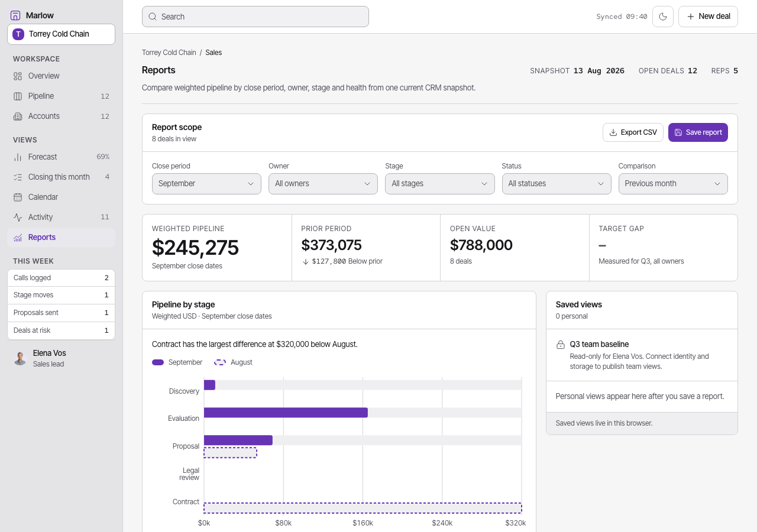The width and height of the screenshot is (757, 532).
Task: Click the down arrow icon under Prior period
Action: [305, 261]
